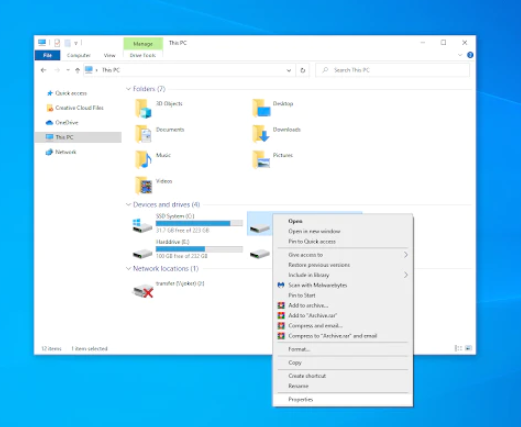
Task: Select Creative Cloud Files in navigation pane
Action: click(x=79, y=108)
